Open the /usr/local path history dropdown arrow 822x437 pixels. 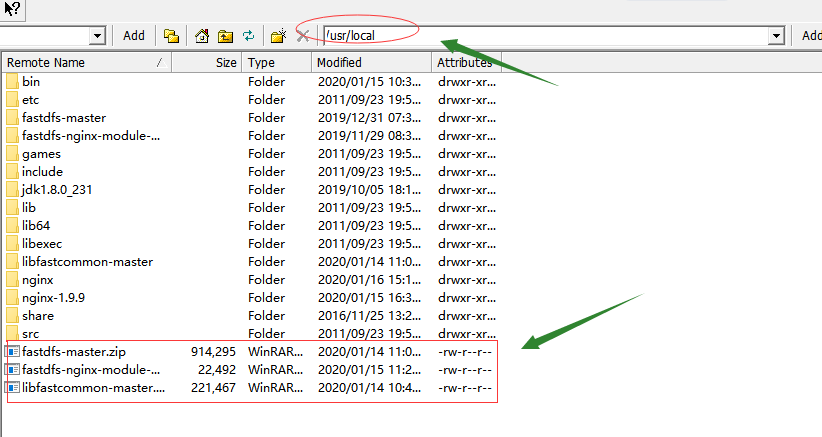776,36
